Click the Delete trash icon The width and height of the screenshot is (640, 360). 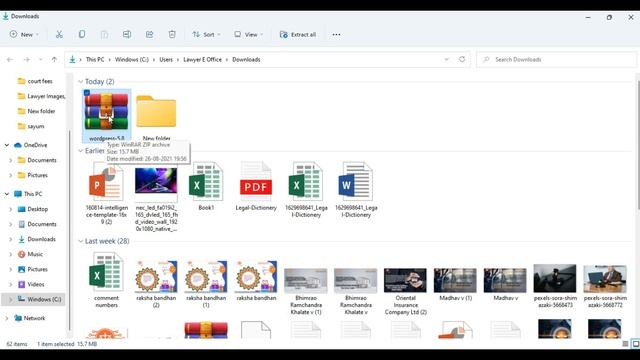(172, 35)
